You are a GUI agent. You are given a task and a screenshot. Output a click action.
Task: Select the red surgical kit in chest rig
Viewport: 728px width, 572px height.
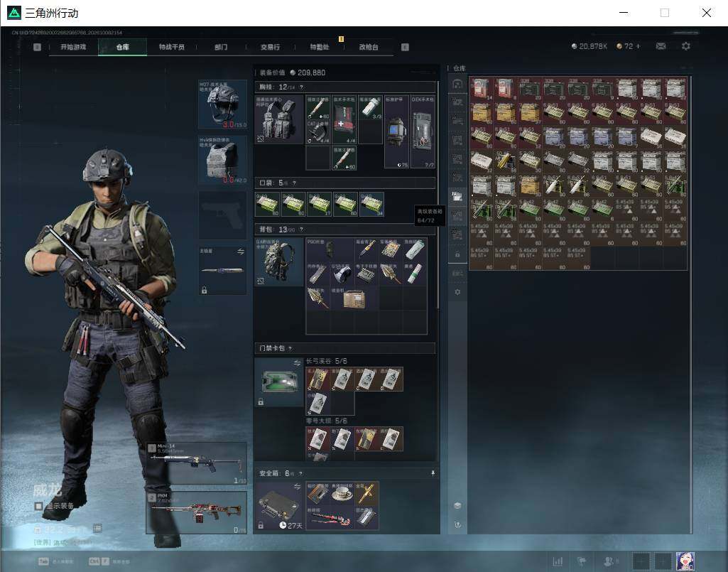(344, 119)
